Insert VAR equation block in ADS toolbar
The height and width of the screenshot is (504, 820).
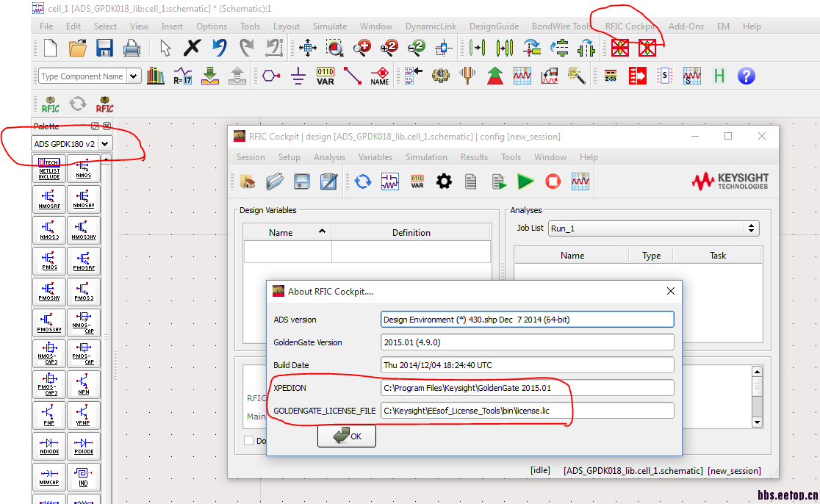pos(326,76)
